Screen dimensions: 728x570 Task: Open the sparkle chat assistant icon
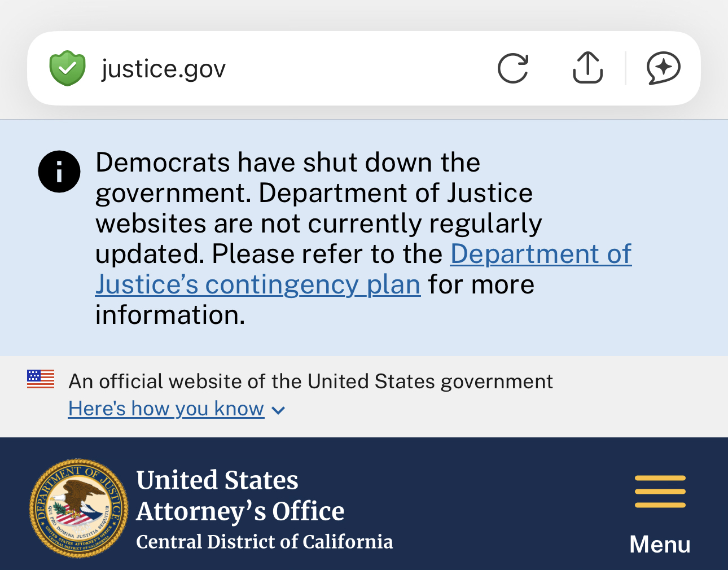tap(663, 68)
